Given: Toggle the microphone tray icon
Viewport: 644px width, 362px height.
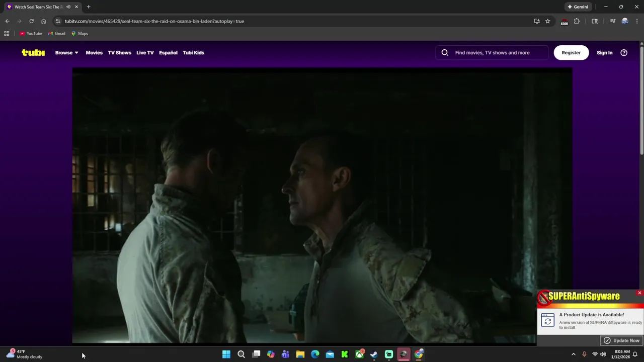Looking at the screenshot, I should pyautogui.click(x=584, y=354).
